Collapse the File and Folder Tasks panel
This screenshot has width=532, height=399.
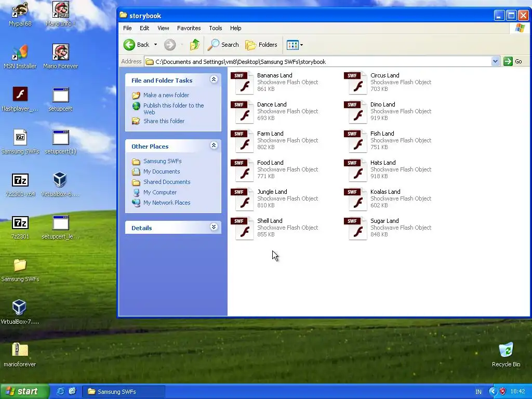214,79
